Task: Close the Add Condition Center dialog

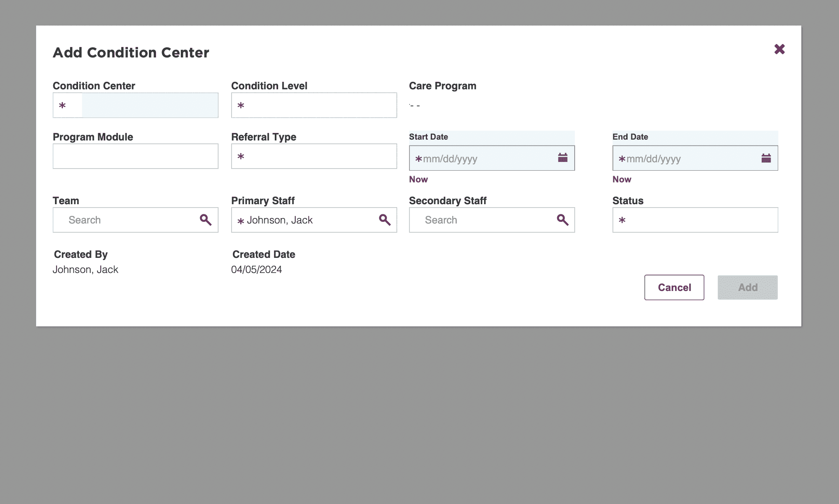Action: [779, 49]
